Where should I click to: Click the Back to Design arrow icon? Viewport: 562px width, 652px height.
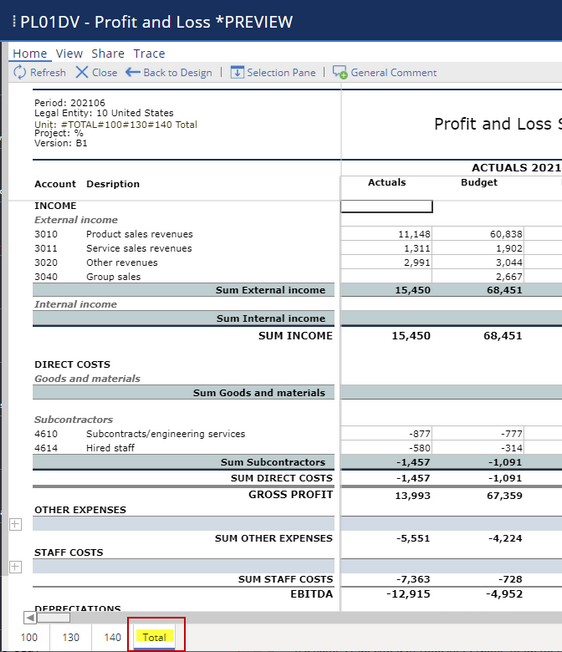[133, 72]
